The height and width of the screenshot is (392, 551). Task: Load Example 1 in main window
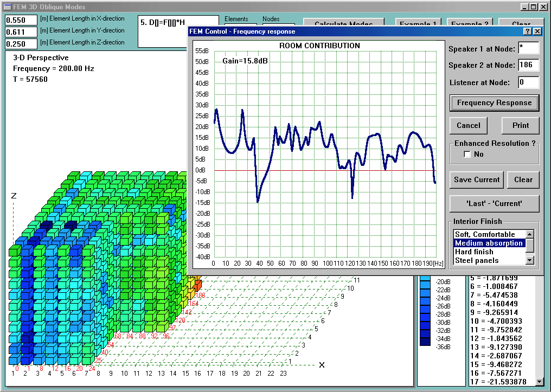[x=418, y=22]
